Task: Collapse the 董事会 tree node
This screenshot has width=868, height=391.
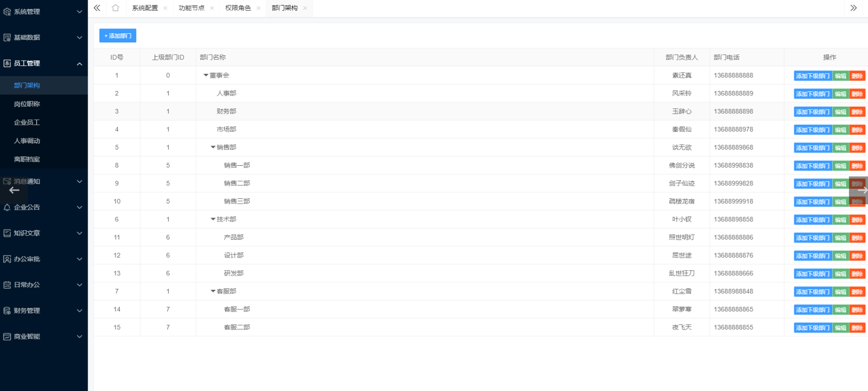Action: [x=206, y=75]
